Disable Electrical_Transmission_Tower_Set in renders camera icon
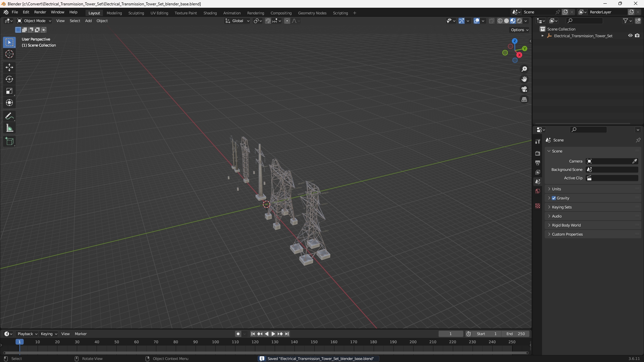Screen dimensions: 644x362 tap(637, 36)
